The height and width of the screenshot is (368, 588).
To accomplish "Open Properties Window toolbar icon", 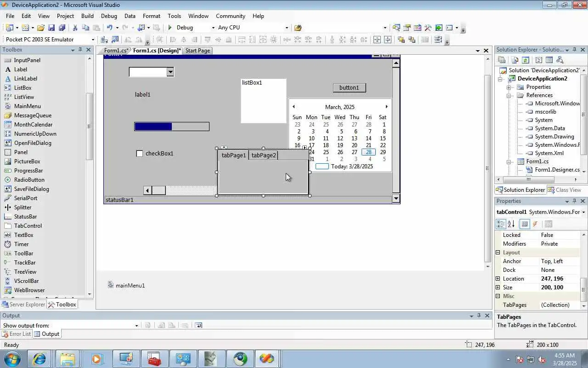I will 407,28.
